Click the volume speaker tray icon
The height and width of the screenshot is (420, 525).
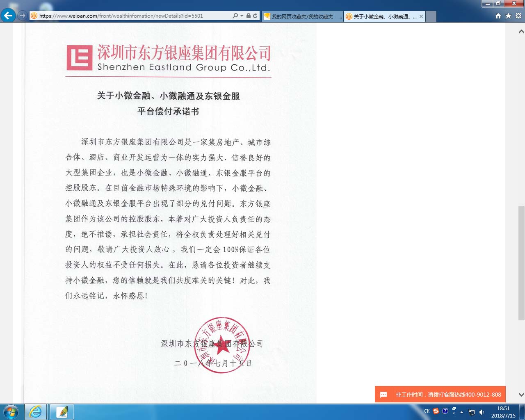[482, 412]
